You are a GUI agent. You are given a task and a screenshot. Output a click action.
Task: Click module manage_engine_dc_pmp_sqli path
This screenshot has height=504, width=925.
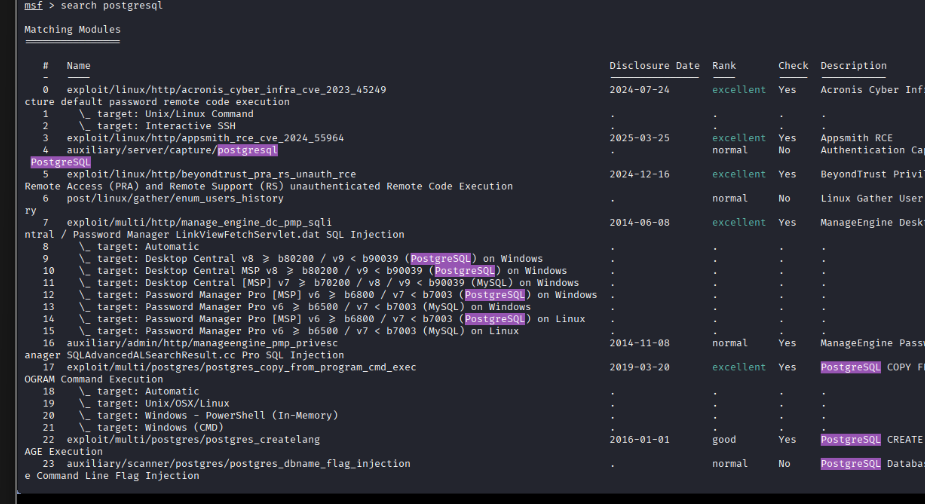199,222
